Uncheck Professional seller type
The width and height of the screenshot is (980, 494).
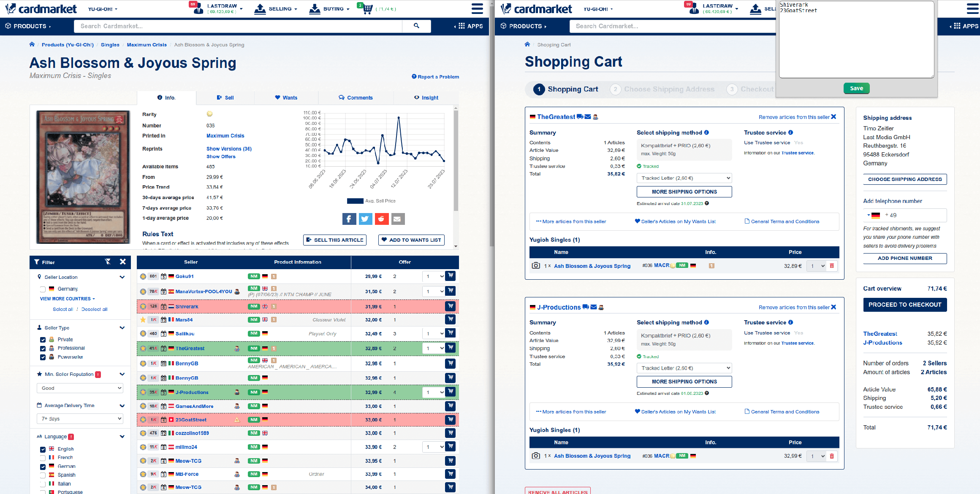coord(43,348)
